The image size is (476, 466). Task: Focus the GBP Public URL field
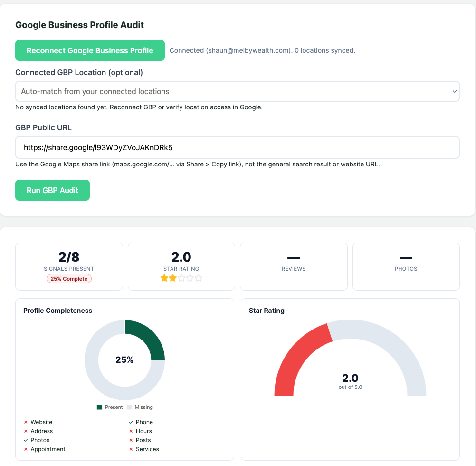tap(238, 147)
